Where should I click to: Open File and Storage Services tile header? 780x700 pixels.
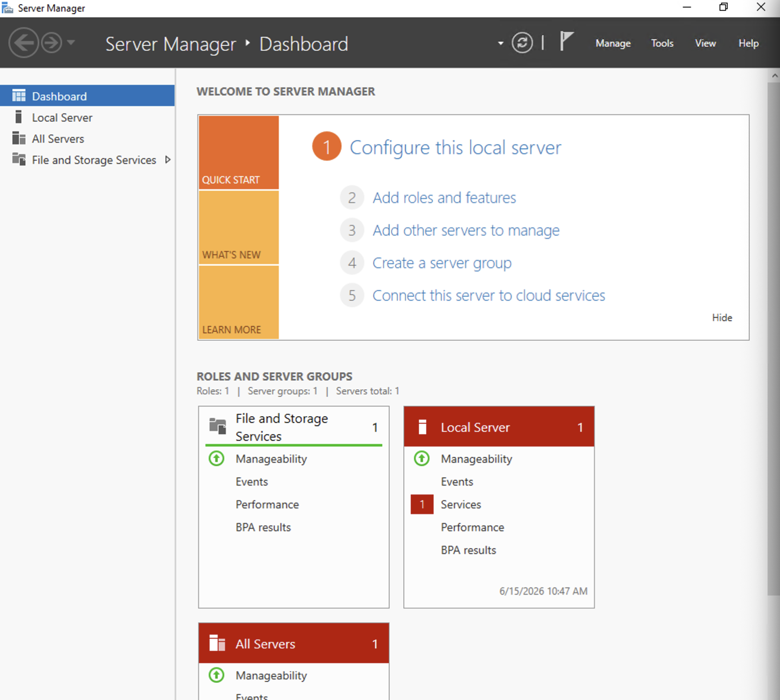[x=294, y=427]
